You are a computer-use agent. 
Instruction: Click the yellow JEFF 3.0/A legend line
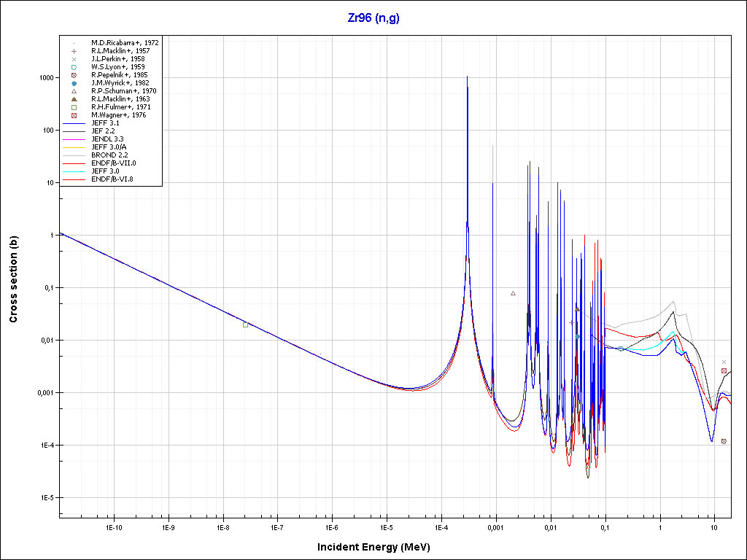coord(74,147)
